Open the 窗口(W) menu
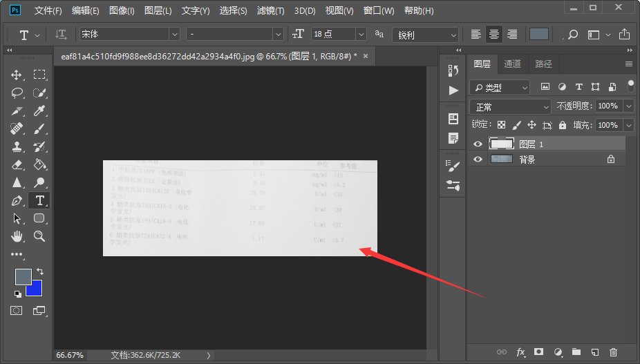640x364 pixels. click(379, 10)
